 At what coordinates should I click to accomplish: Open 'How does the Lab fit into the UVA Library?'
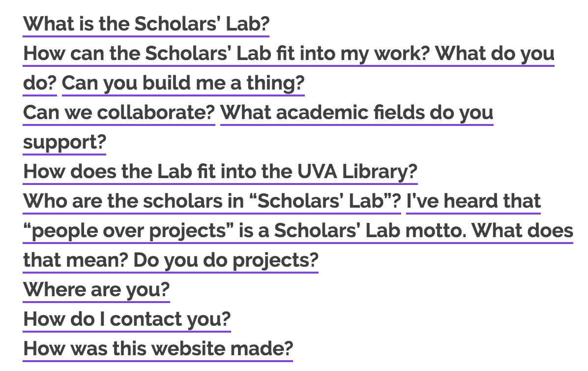(x=220, y=171)
